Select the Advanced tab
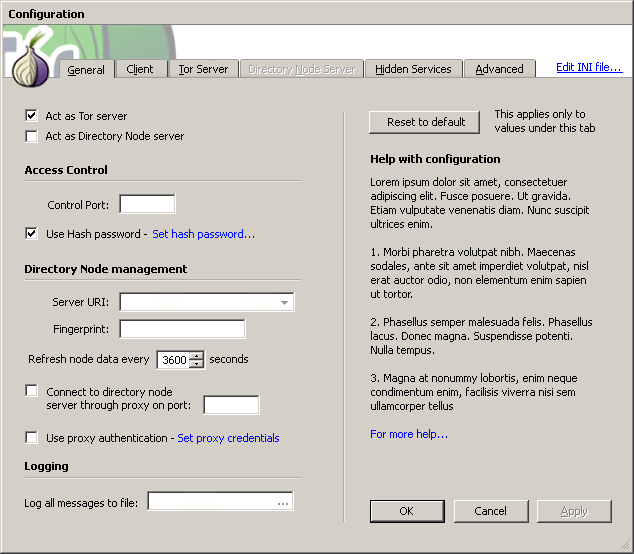The width and height of the screenshot is (634, 554). (x=499, y=69)
